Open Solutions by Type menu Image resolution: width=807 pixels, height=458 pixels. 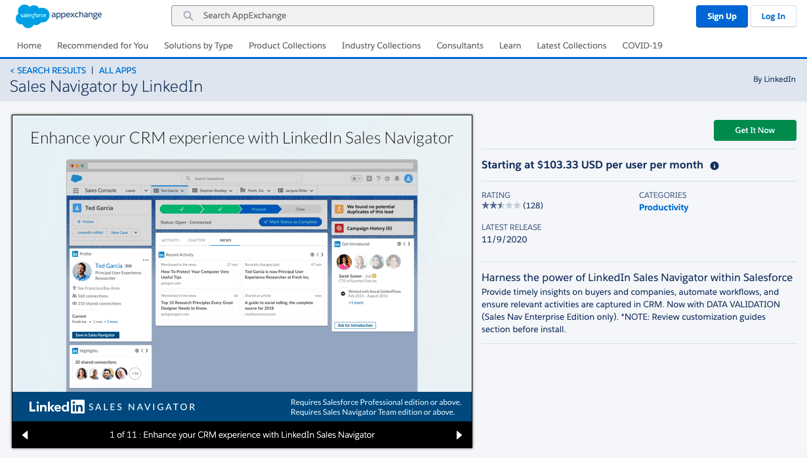199,45
